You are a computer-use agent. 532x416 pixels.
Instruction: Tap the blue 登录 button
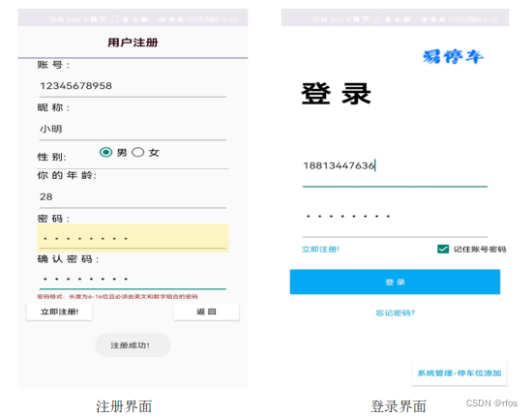point(395,282)
